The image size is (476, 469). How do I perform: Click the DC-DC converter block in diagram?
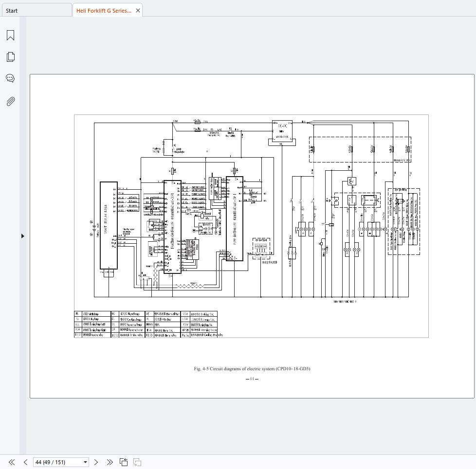click(282, 130)
